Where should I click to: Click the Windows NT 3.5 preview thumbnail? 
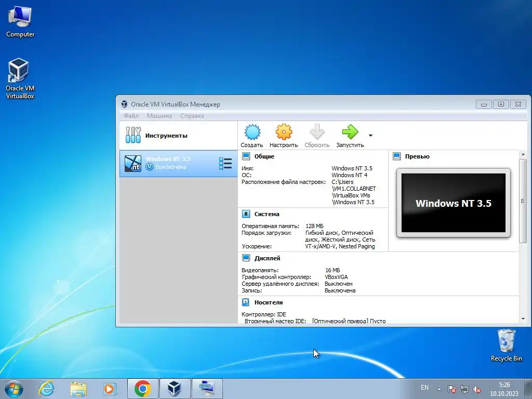coord(453,203)
